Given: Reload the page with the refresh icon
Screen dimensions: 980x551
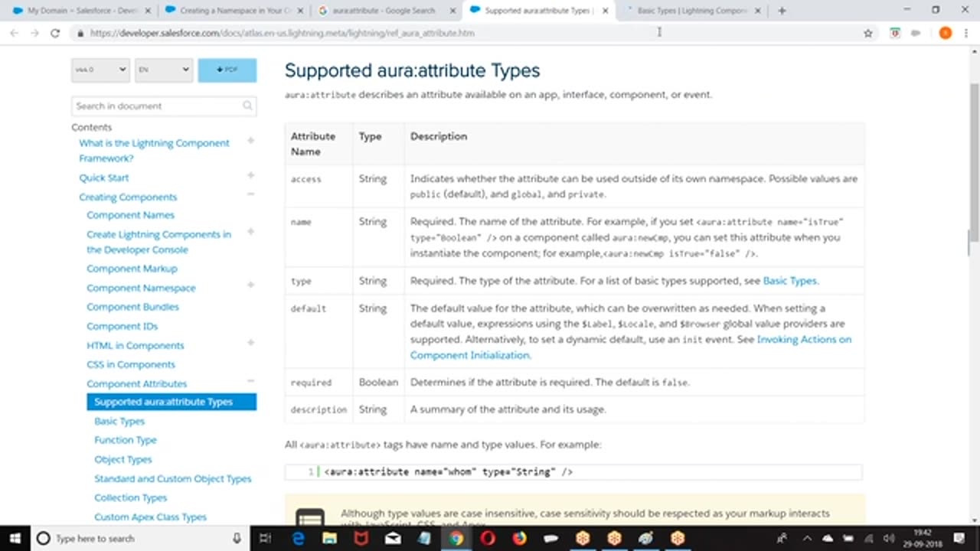Looking at the screenshot, I should [x=55, y=34].
